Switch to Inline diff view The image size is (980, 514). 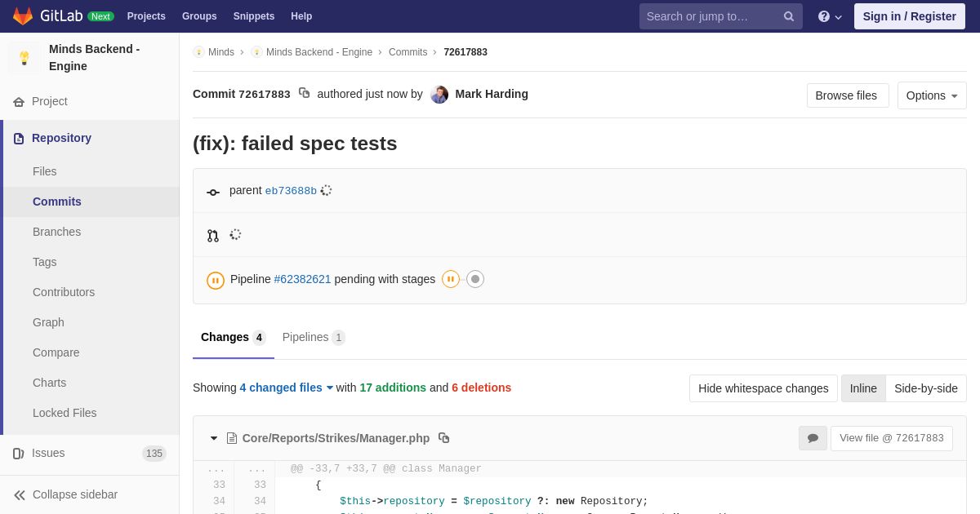click(863, 388)
